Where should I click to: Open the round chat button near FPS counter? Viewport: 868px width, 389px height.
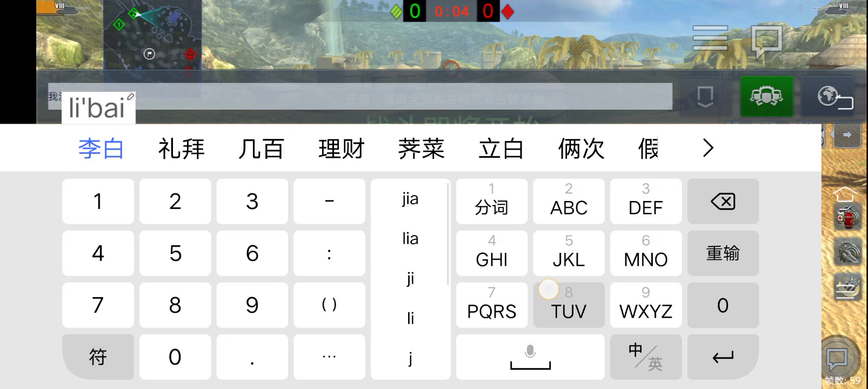point(837,358)
